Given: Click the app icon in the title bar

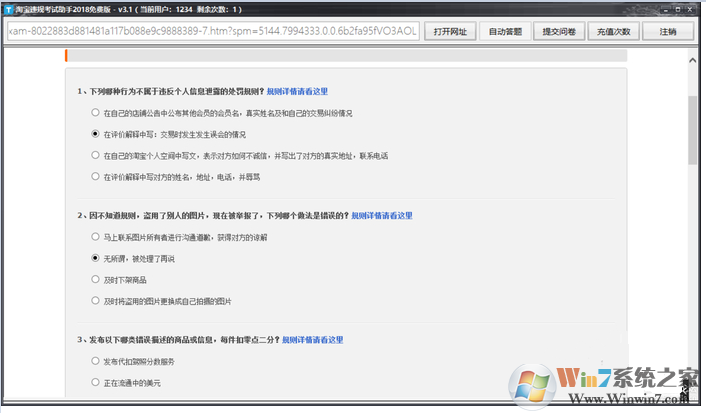Looking at the screenshot, I should 8,9.
